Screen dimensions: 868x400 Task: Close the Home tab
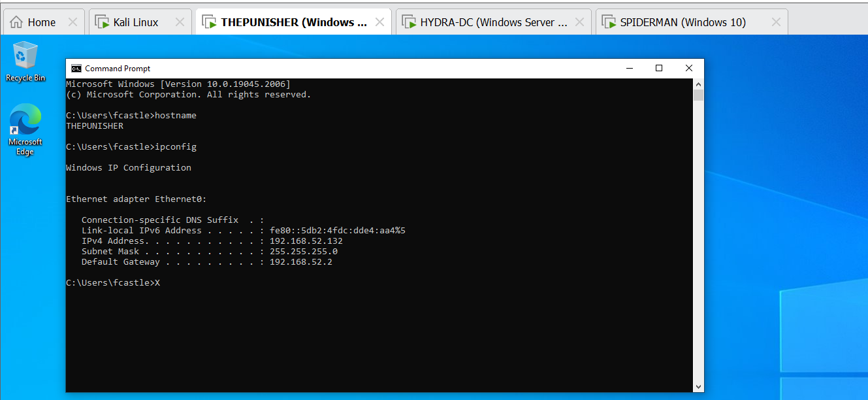coord(72,22)
